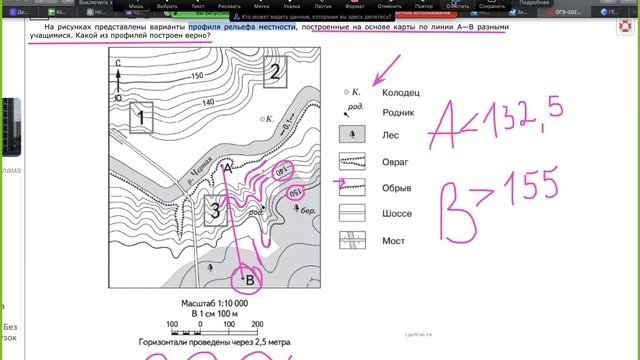The width and height of the screenshot is (640, 360).
Task: Click Очистить to clear annotations
Action: [457, 5]
